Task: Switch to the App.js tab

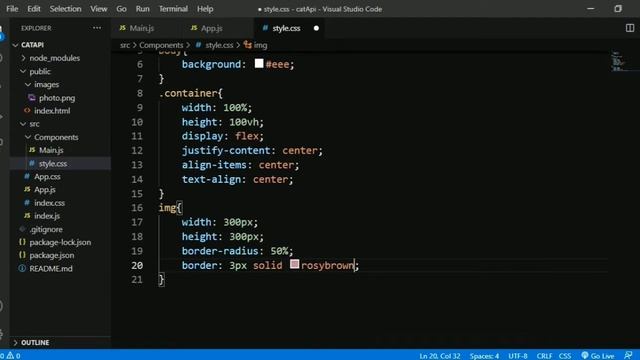Action: 211,28
